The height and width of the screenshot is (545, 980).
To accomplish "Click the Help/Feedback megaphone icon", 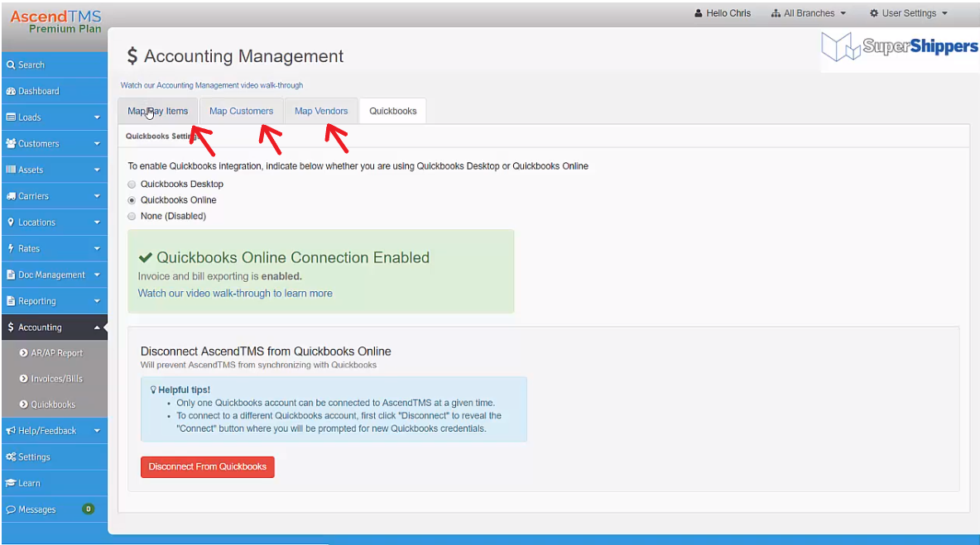I will pyautogui.click(x=11, y=431).
